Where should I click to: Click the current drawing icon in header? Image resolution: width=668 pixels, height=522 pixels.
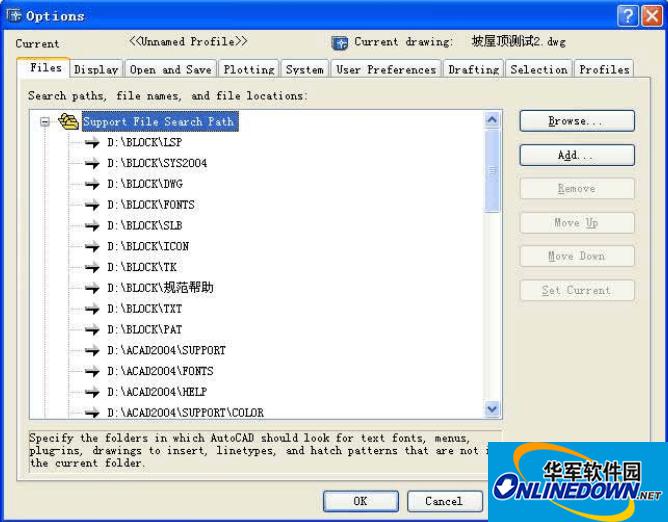pyautogui.click(x=340, y=43)
